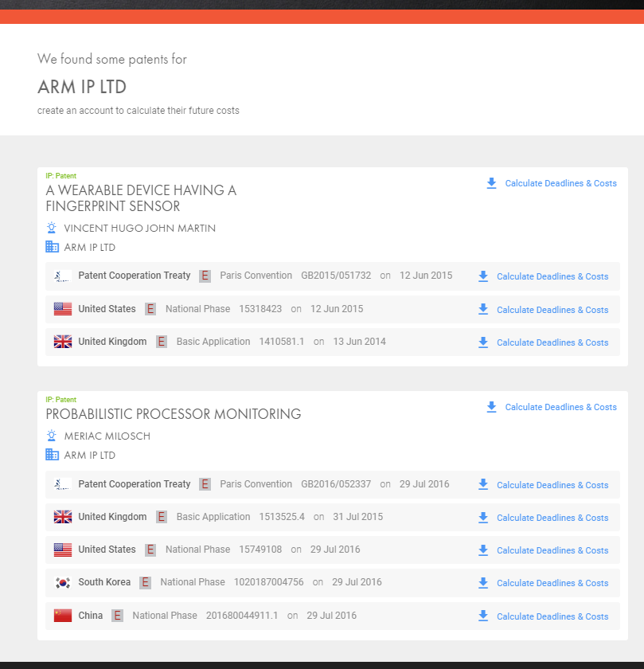Image resolution: width=644 pixels, height=669 pixels.
Task: Calculate Deadlines & Costs for South Korea application
Action: coord(552,583)
